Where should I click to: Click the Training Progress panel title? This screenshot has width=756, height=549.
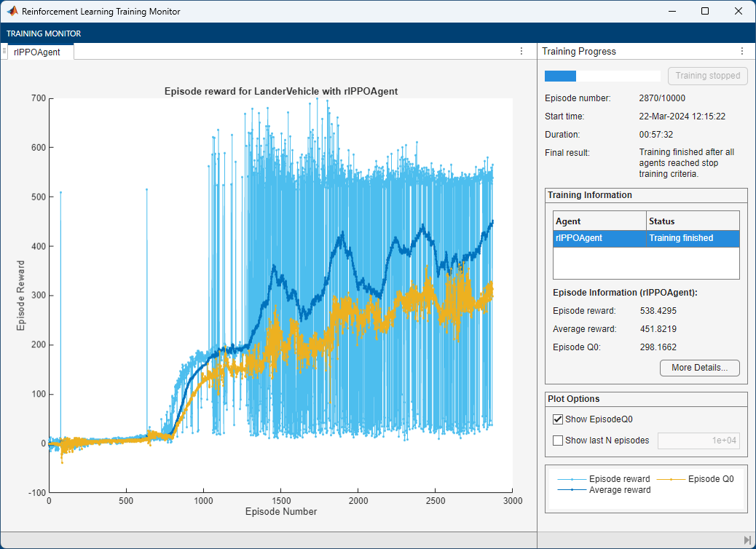579,52
